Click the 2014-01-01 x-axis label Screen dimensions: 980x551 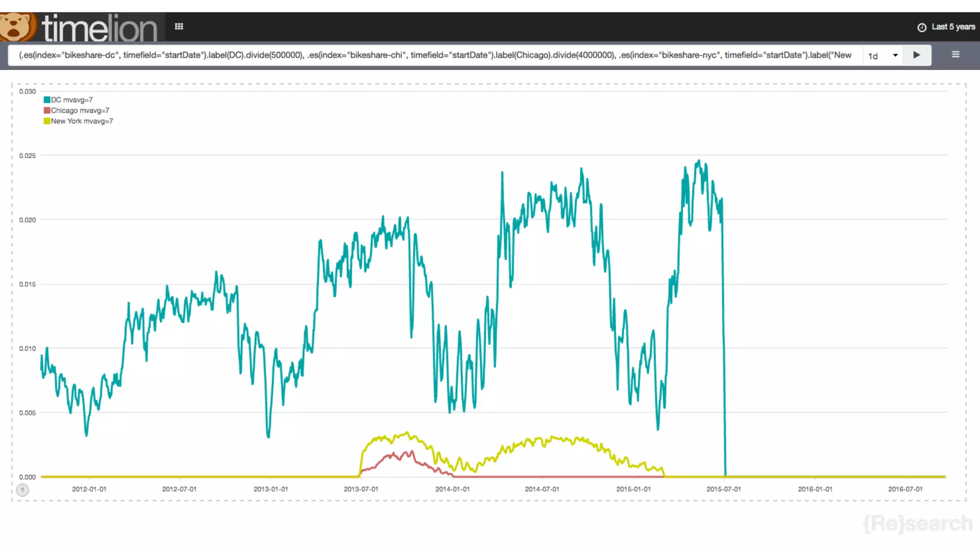[x=452, y=489]
